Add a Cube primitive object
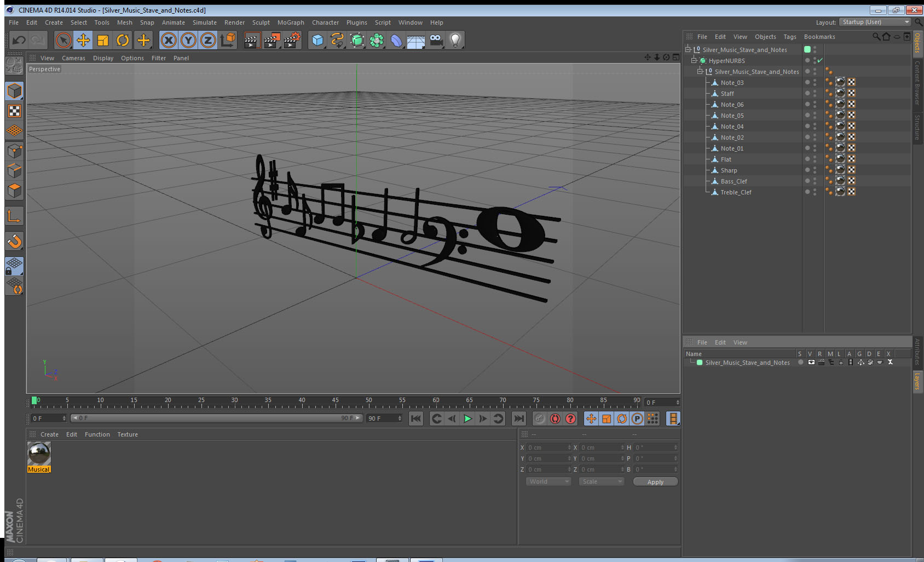The image size is (924, 562). click(x=317, y=40)
